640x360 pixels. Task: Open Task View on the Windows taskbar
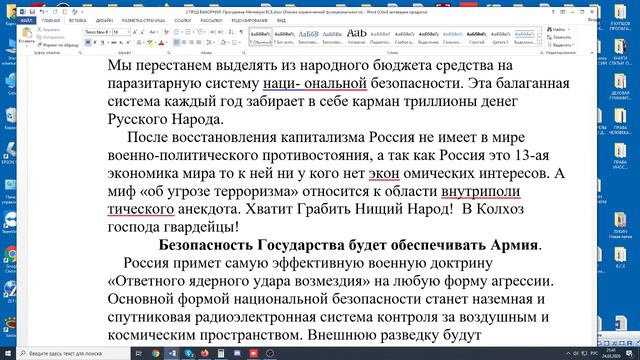pyautogui.click(x=138, y=353)
